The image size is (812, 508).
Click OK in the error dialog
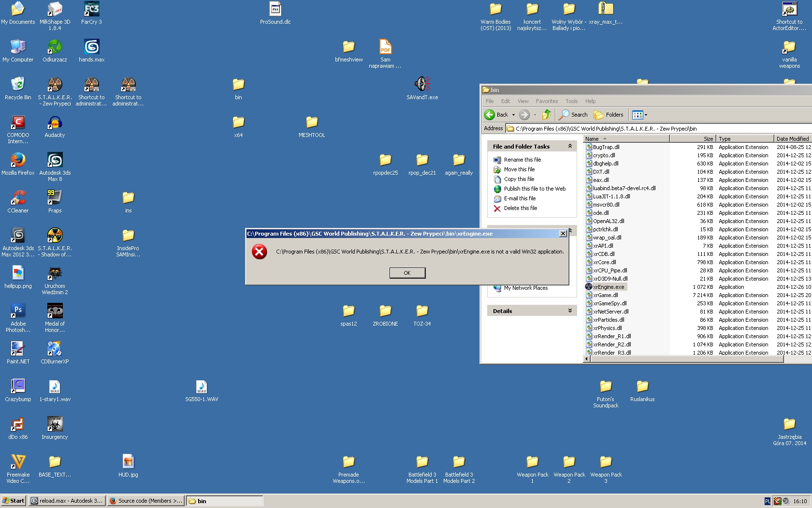click(x=407, y=273)
